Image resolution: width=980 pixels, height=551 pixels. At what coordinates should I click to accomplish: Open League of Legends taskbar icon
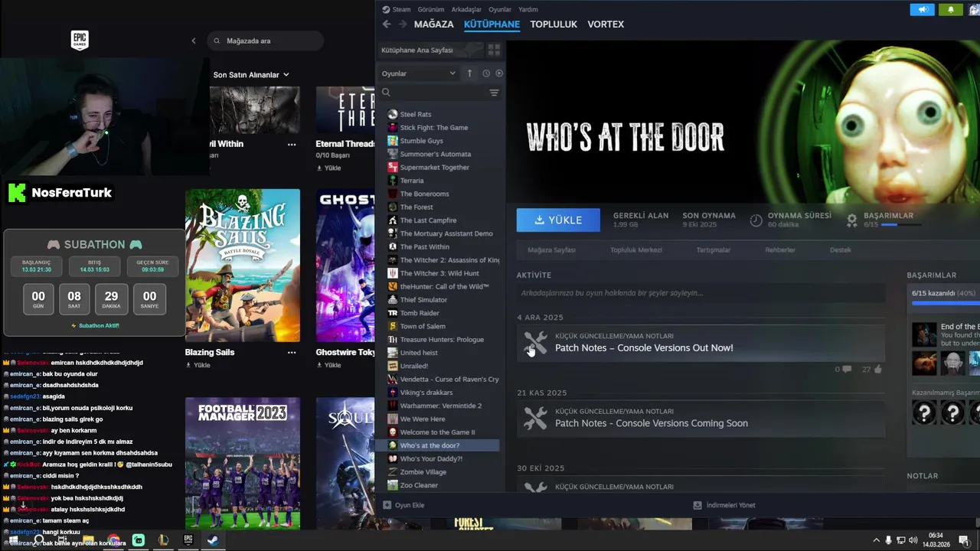[x=163, y=540]
